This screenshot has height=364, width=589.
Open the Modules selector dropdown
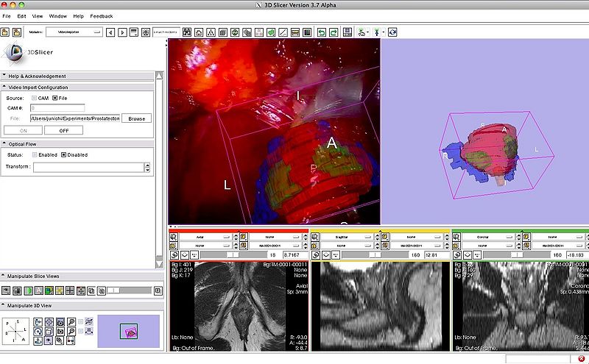point(74,32)
